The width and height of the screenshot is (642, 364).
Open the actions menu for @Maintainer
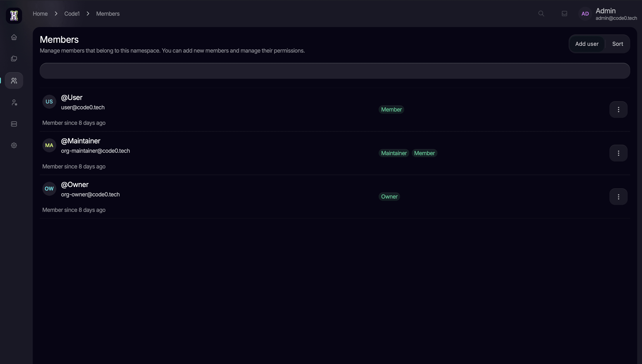point(618,153)
